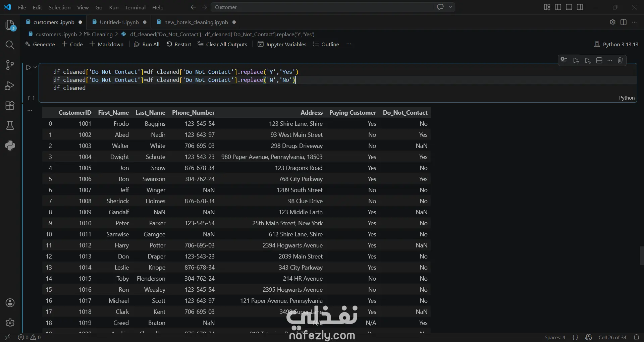Open more cell actions in cell toolbar
The width and height of the screenshot is (644, 342).
point(610,60)
